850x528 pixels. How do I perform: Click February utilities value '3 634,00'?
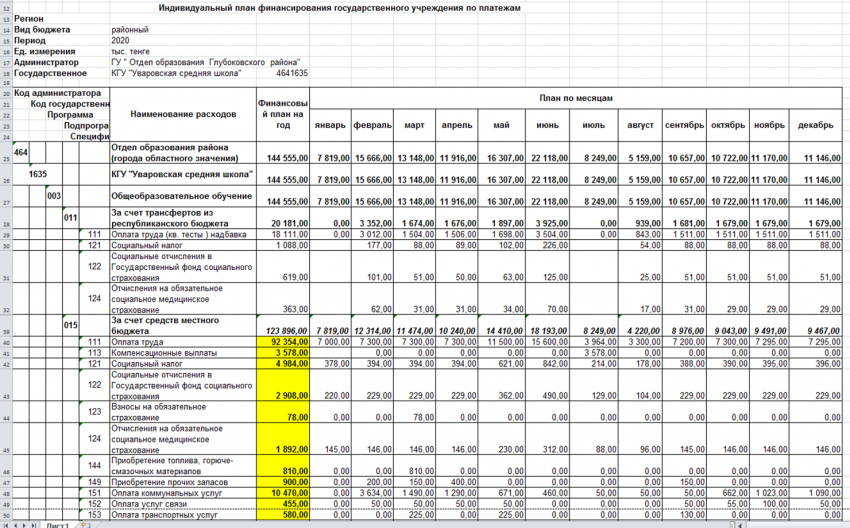(372, 493)
